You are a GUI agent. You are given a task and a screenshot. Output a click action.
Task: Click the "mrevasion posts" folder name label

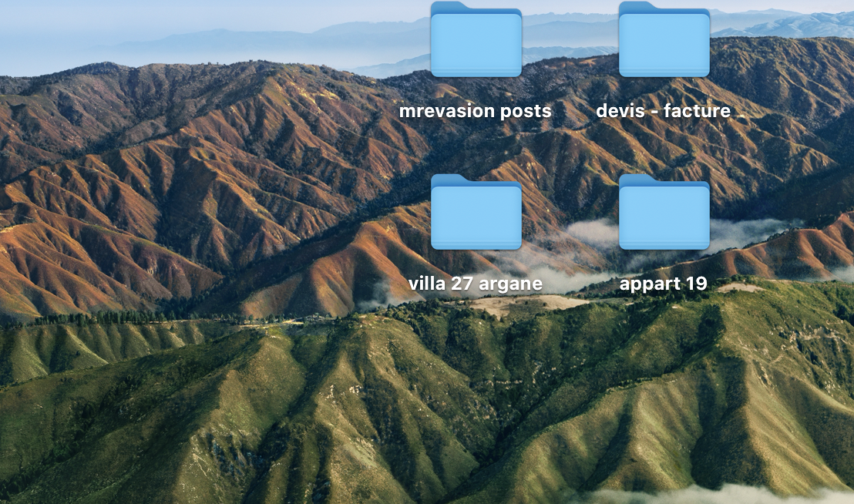point(475,111)
